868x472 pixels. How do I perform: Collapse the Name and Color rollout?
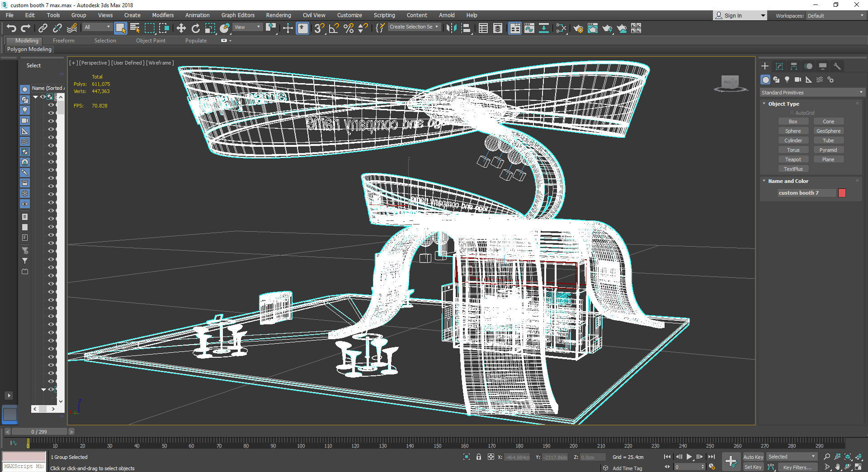coord(764,181)
